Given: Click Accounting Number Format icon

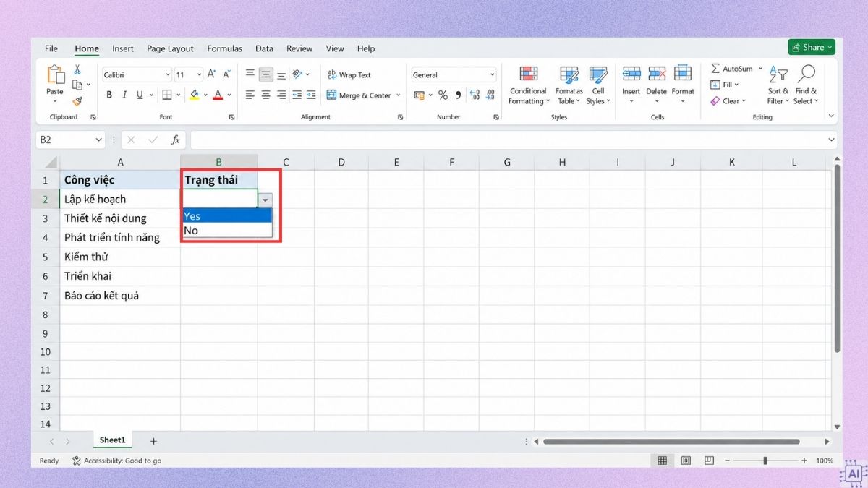Looking at the screenshot, I should [x=419, y=95].
